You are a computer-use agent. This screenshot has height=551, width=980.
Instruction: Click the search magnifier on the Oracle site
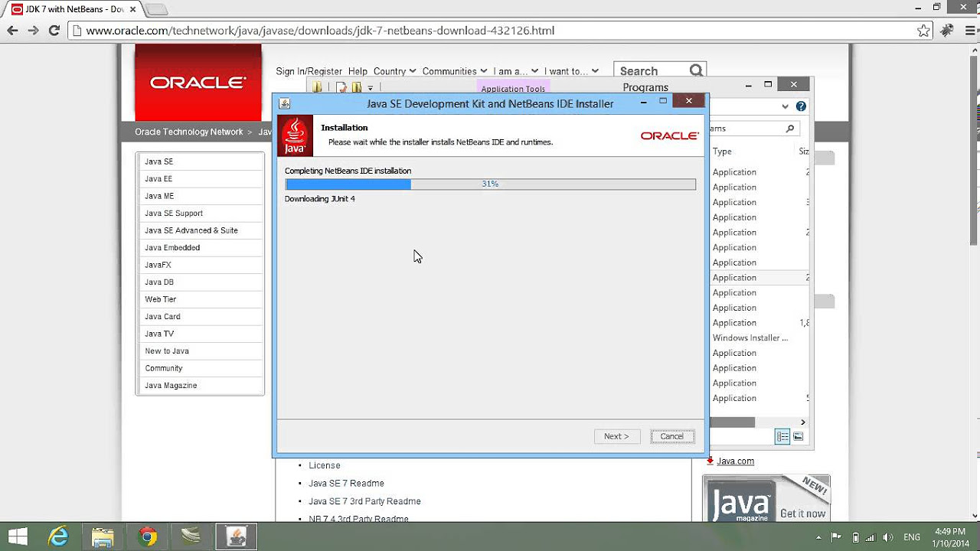(695, 70)
